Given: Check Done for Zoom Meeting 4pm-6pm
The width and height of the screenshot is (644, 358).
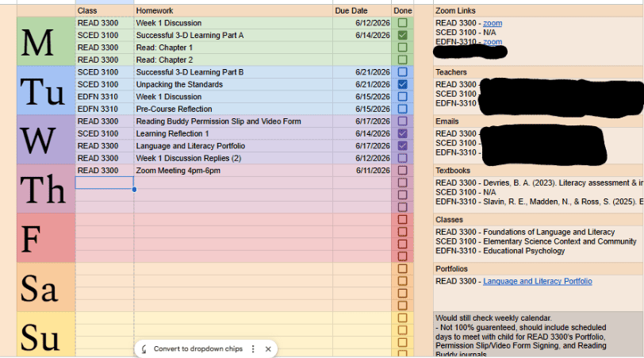Looking at the screenshot, I should pyautogui.click(x=403, y=171).
